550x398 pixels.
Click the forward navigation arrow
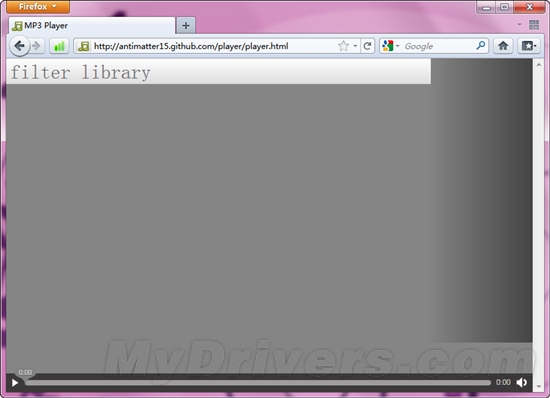coord(36,46)
